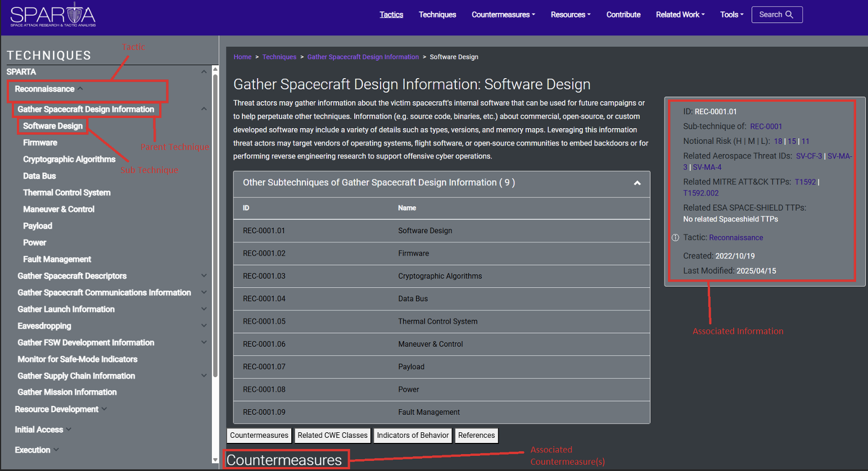Viewport: 868px width, 471px height.
Task: Open the Resources dropdown menu
Action: (571, 15)
